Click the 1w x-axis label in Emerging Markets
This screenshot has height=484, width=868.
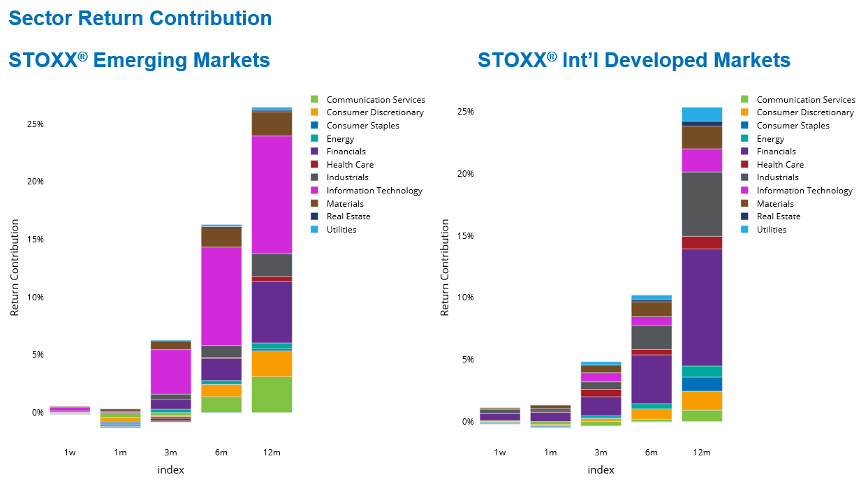pos(70,453)
